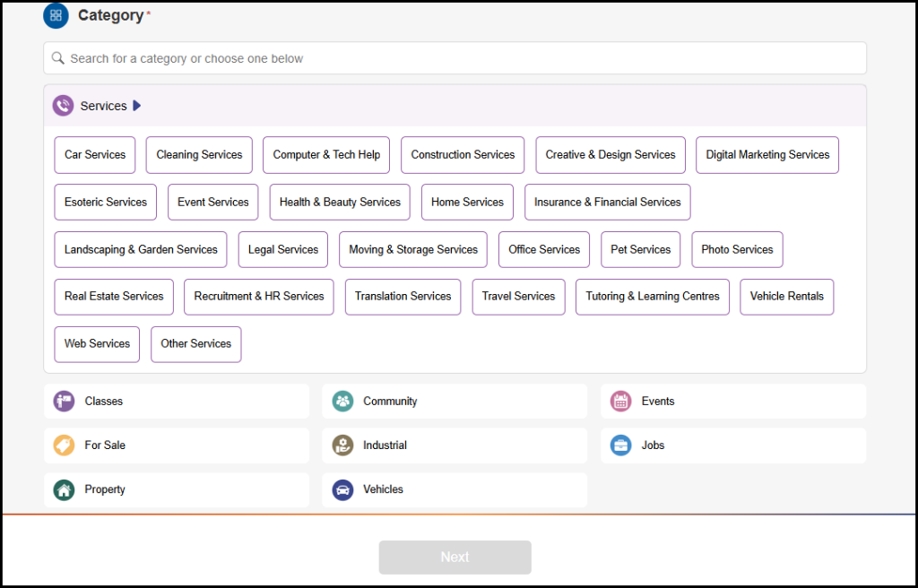Select the Car Services category
918x588 pixels.
[94, 154]
